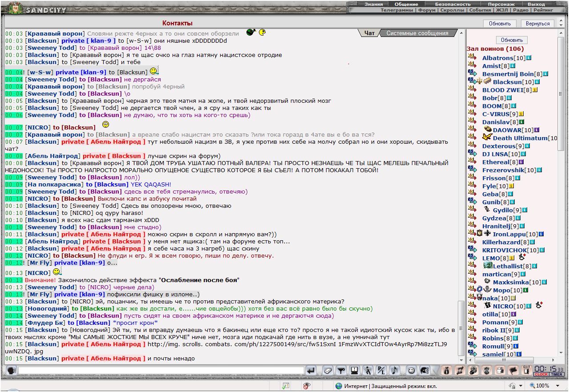The height and width of the screenshot is (392, 569).
Task: Click the EXIT door icon
Action: (527, 370)
